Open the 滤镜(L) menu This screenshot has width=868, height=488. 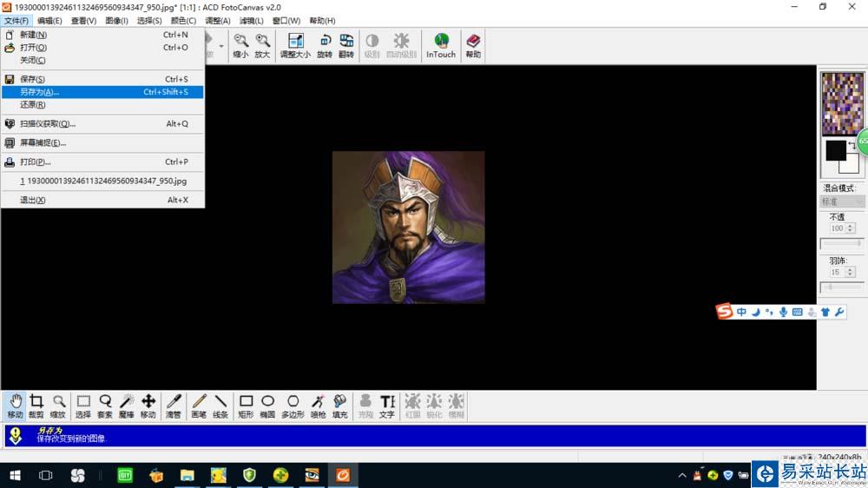[x=252, y=21]
